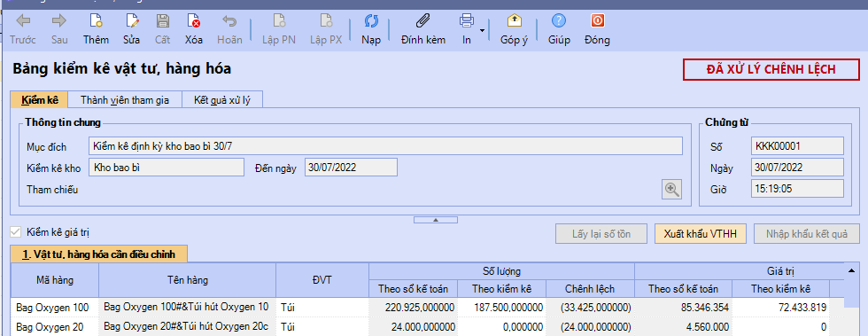Click the Số voucher number field
Screen dimensions: 868x336
click(x=797, y=146)
